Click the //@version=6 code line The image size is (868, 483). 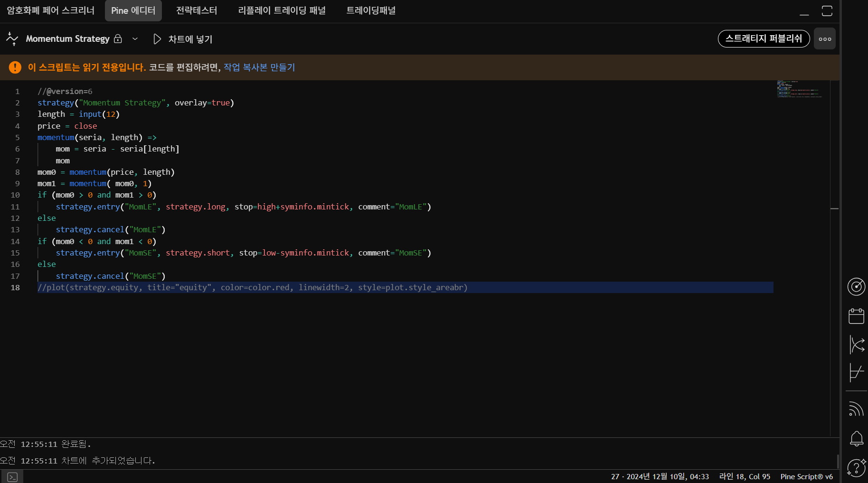click(x=65, y=91)
